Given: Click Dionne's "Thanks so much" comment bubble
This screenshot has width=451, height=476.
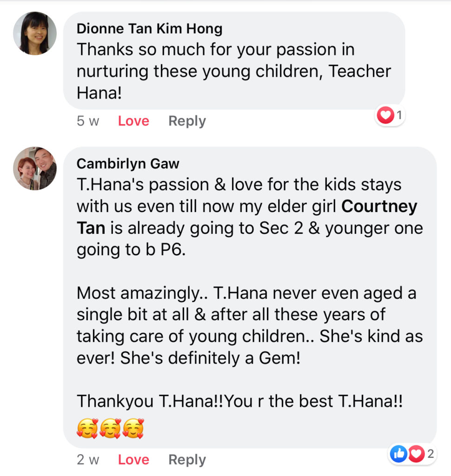Looking at the screenshot, I should 233,71.
